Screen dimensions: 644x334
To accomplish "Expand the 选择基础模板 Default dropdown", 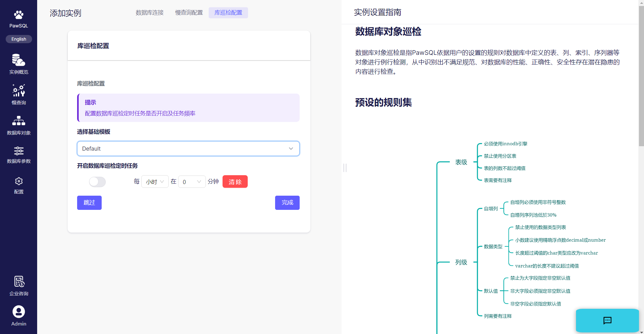I will (188, 149).
